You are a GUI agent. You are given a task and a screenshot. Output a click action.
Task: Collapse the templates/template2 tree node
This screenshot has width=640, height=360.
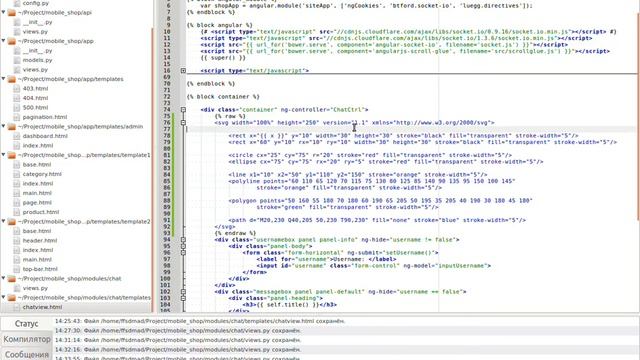tap(4, 222)
